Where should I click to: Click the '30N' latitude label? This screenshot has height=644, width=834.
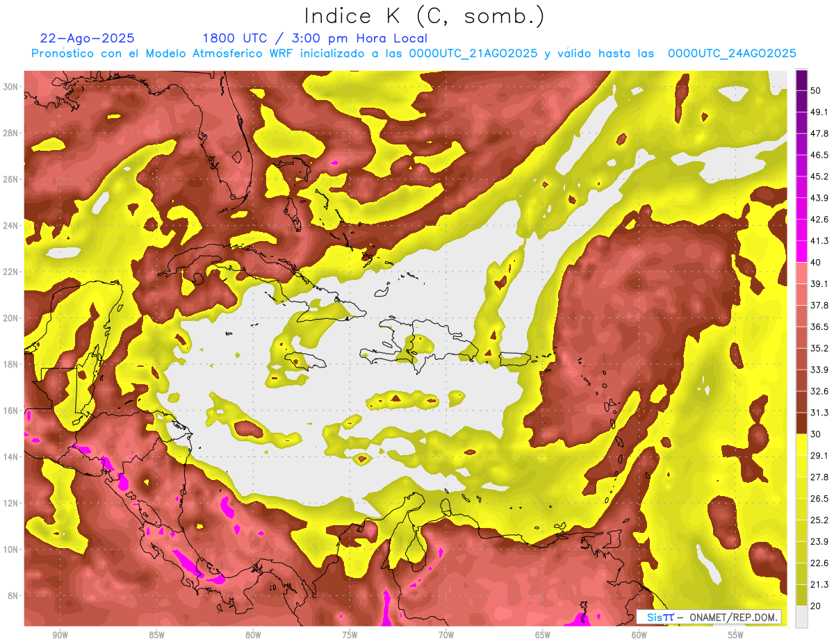pos(11,87)
